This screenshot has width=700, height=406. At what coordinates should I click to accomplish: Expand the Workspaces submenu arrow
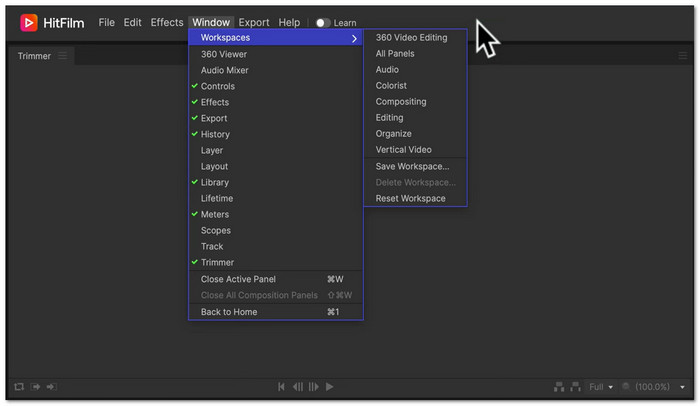[354, 38]
